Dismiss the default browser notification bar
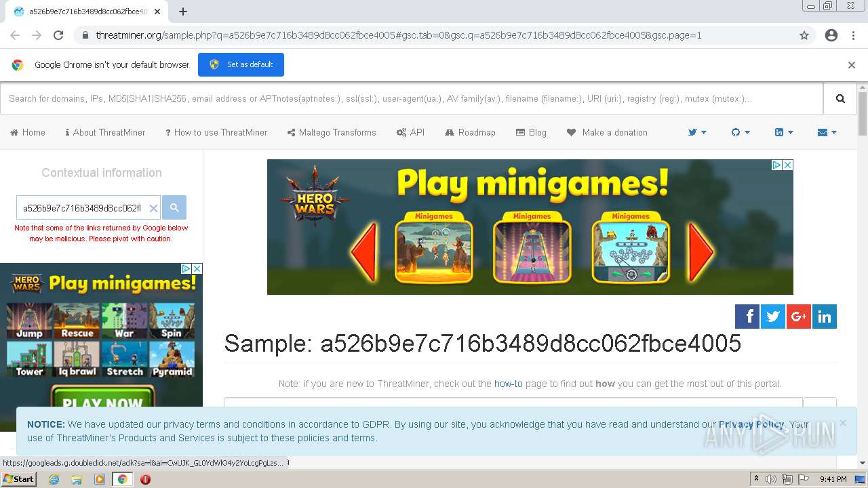868x488 pixels. [x=852, y=65]
